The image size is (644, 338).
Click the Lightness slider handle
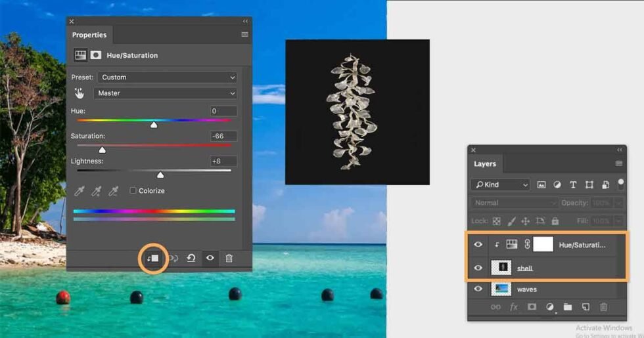click(160, 175)
